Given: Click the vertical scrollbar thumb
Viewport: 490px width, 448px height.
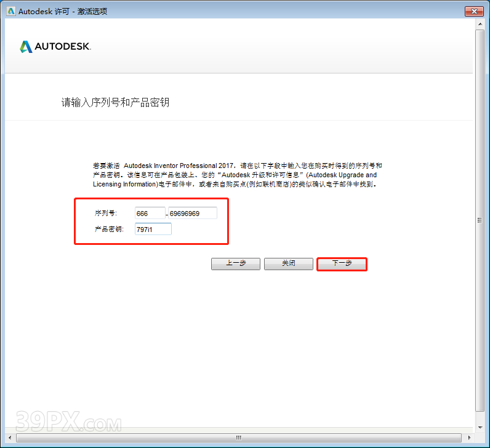Looking at the screenshot, I should [480, 220].
